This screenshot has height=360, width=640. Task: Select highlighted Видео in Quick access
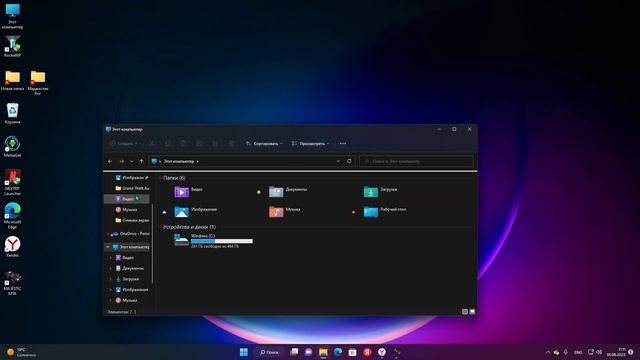(x=127, y=199)
